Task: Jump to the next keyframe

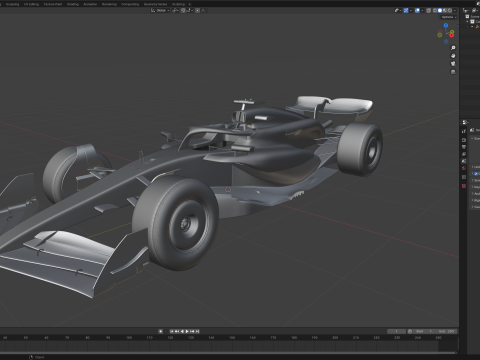Action: click(x=192, y=331)
